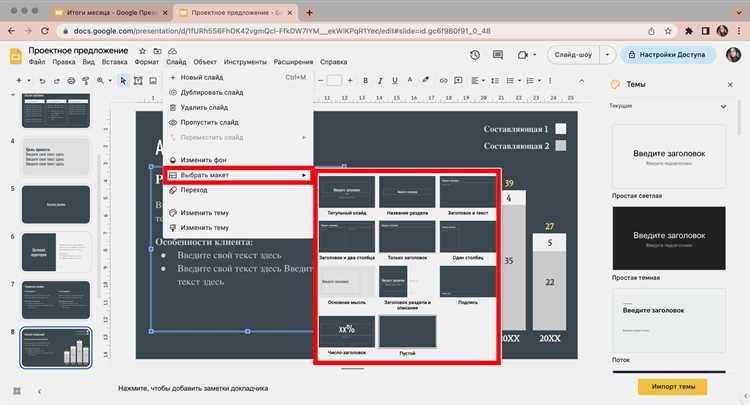Click the undo arrow icon
Viewport: 750px width, 405px height.
(42, 81)
